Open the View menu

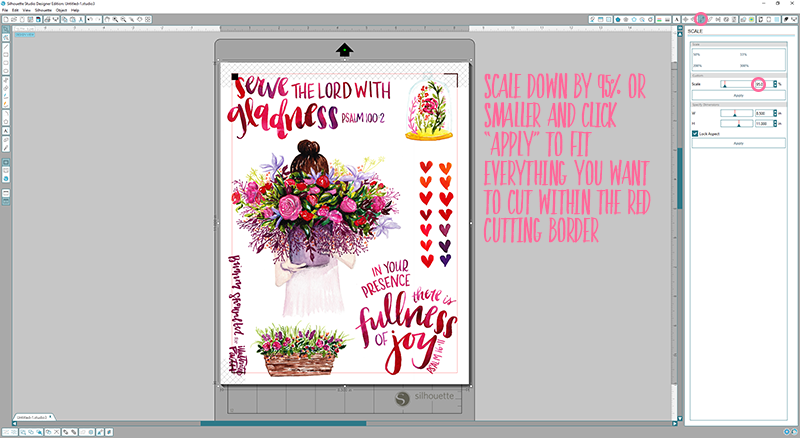click(26, 10)
